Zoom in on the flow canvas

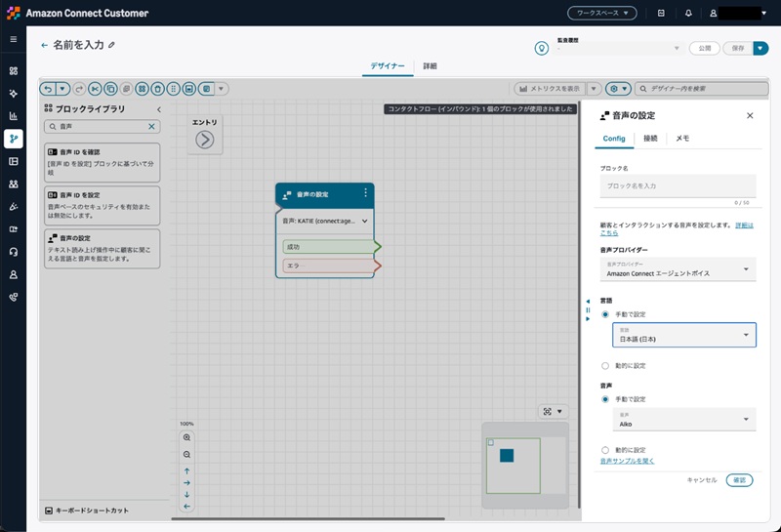coord(186,437)
